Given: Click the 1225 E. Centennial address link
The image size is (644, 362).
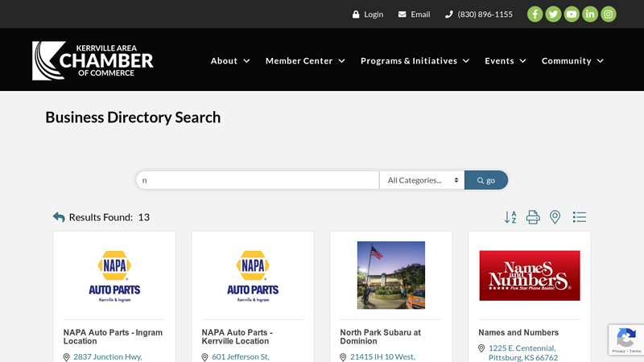Looking at the screenshot, I should point(523,353).
